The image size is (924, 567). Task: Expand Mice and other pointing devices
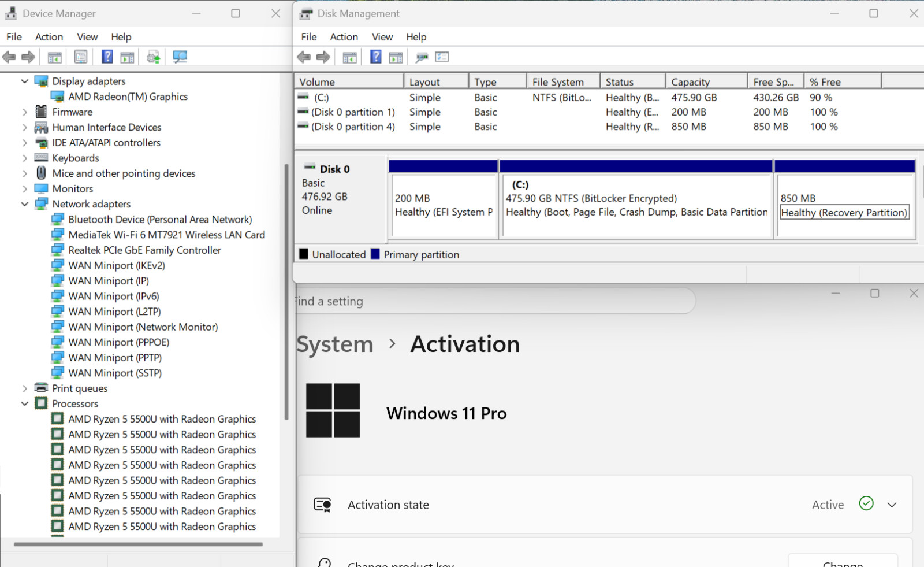pyautogui.click(x=25, y=173)
